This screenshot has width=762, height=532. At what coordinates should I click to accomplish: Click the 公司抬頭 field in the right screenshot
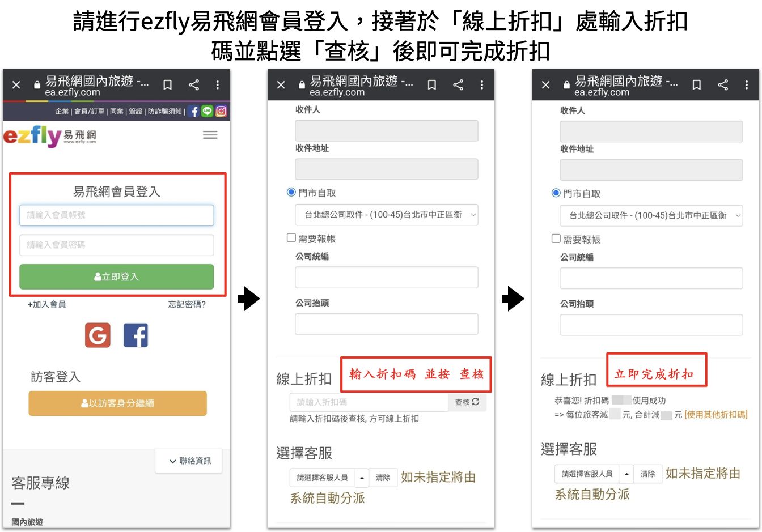click(x=651, y=325)
